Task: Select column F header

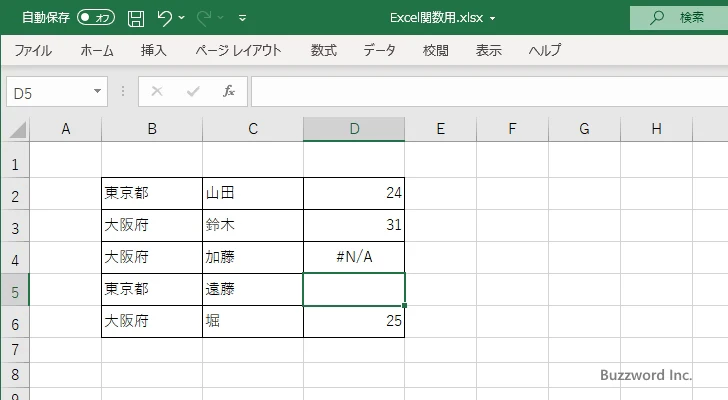Action: click(512, 129)
